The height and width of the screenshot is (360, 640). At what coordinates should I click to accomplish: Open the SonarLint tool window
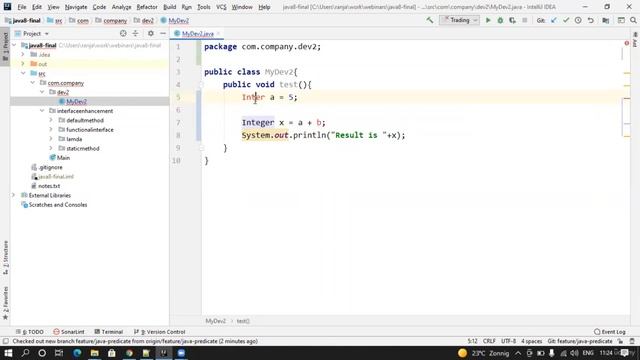click(69, 332)
